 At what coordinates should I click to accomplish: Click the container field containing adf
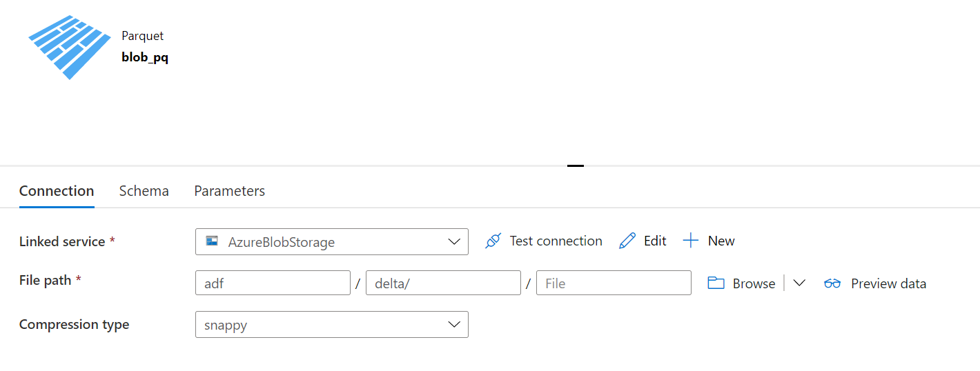coord(273,283)
